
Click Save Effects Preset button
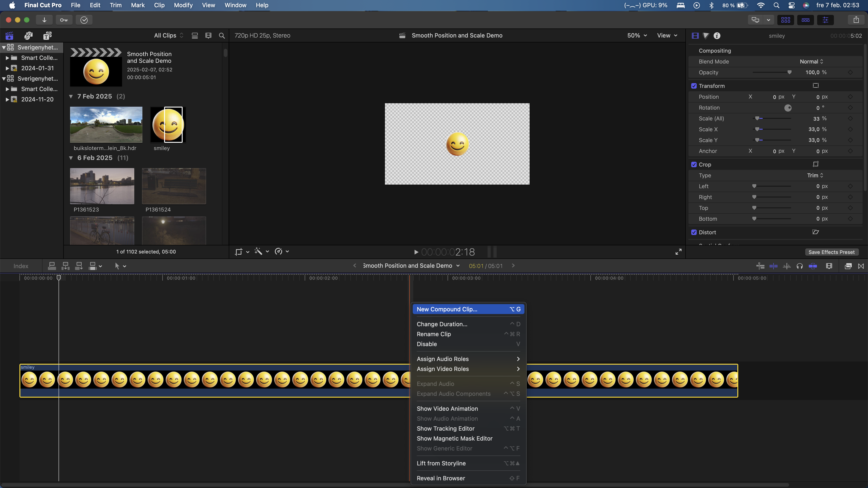pos(831,252)
